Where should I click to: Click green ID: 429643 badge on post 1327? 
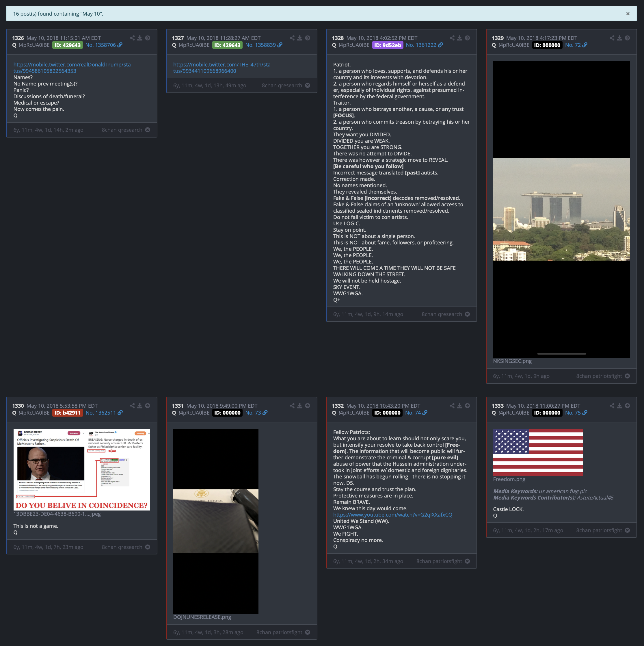227,45
